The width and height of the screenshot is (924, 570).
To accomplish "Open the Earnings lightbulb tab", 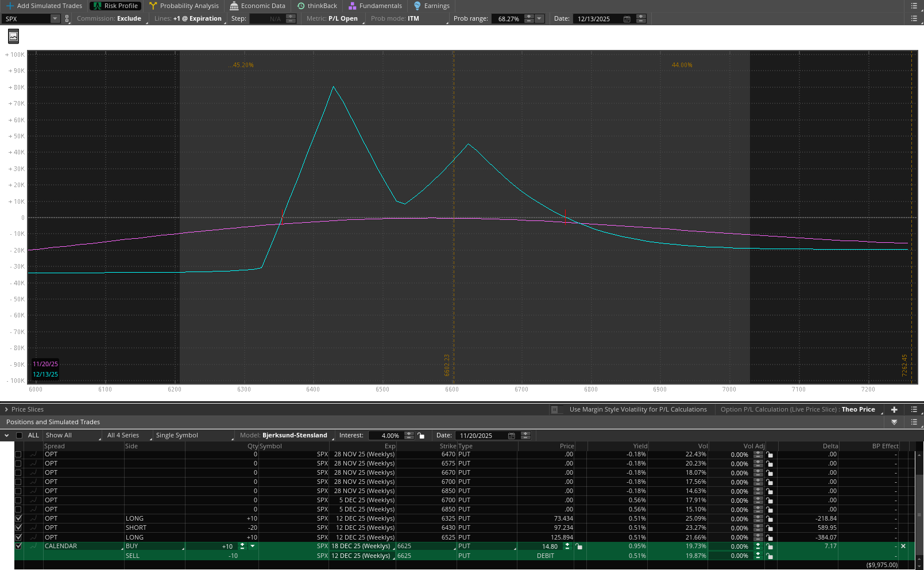I will pyautogui.click(x=431, y=6).
